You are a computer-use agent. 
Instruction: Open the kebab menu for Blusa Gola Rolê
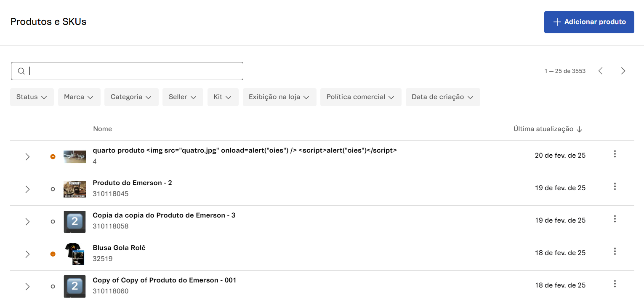coord(615,251)
